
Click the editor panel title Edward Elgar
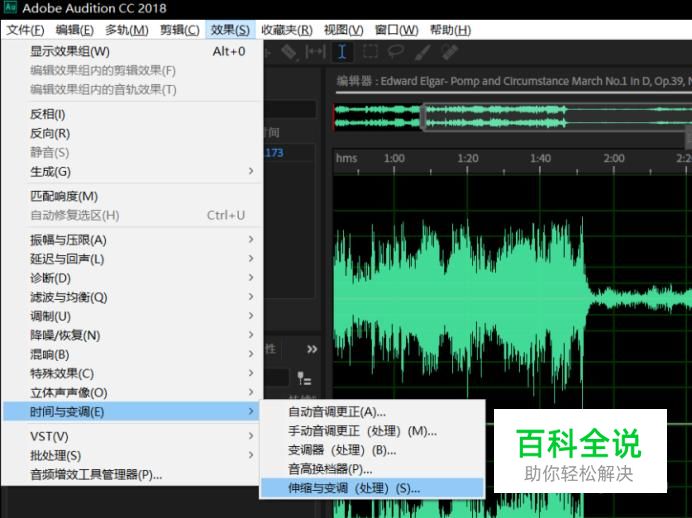(x=513, y=81)
